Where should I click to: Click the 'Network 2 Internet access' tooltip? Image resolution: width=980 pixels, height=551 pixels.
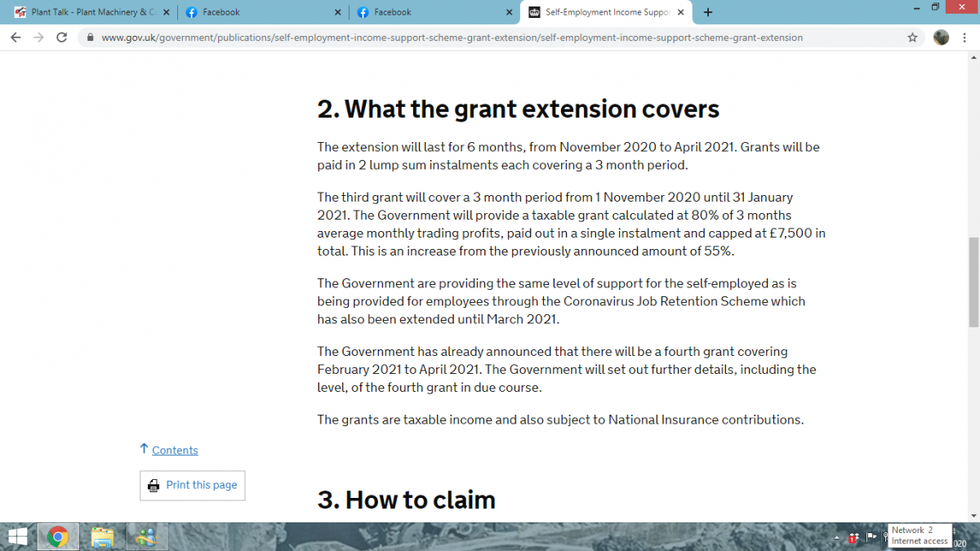919,535
